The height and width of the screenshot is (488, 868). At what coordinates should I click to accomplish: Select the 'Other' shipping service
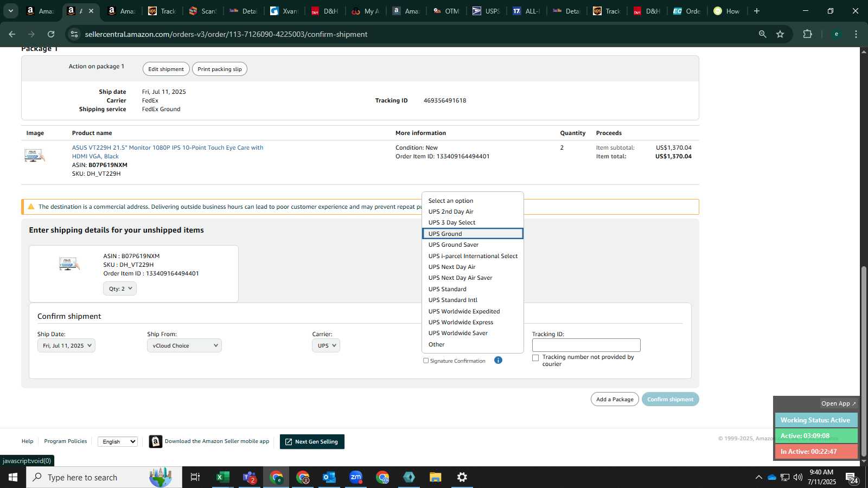tap(473, 344)
